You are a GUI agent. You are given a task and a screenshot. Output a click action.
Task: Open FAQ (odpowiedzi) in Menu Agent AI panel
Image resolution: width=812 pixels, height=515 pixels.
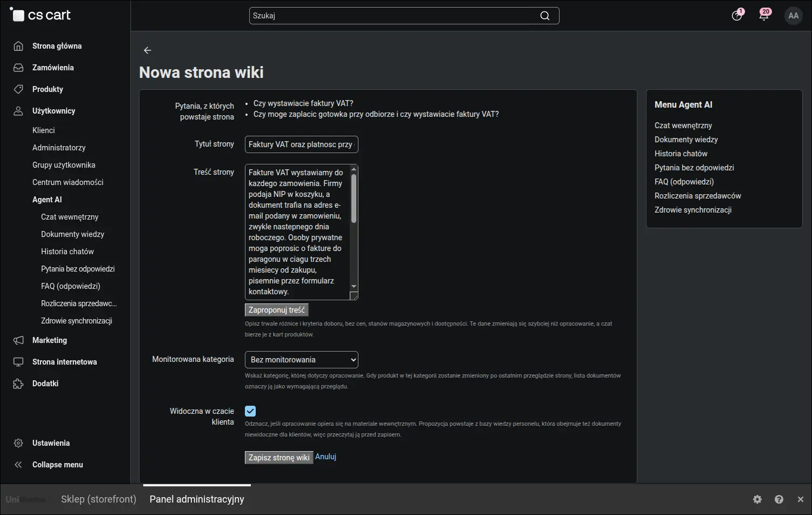(x=684, y=182)
